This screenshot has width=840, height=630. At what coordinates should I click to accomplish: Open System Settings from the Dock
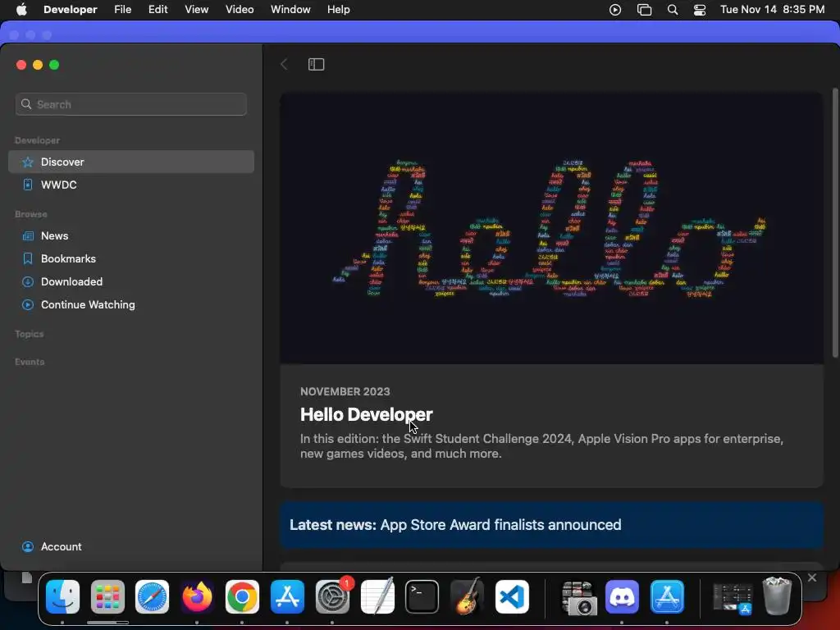click(x=332, y=597)
